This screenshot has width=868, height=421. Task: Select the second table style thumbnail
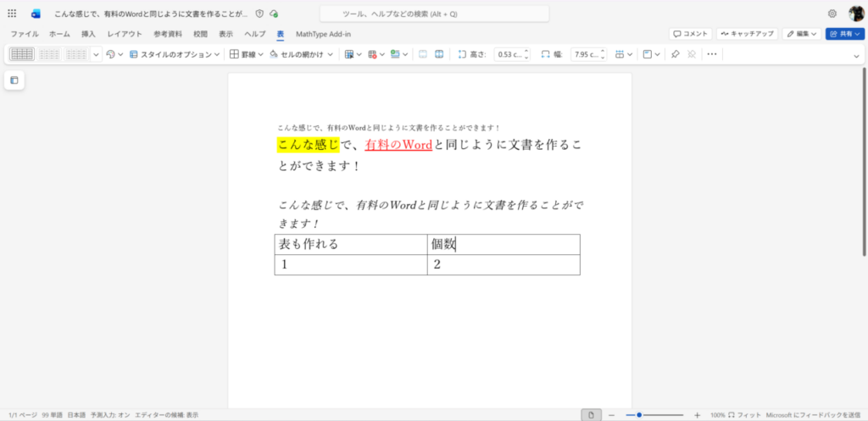point(49,54)
